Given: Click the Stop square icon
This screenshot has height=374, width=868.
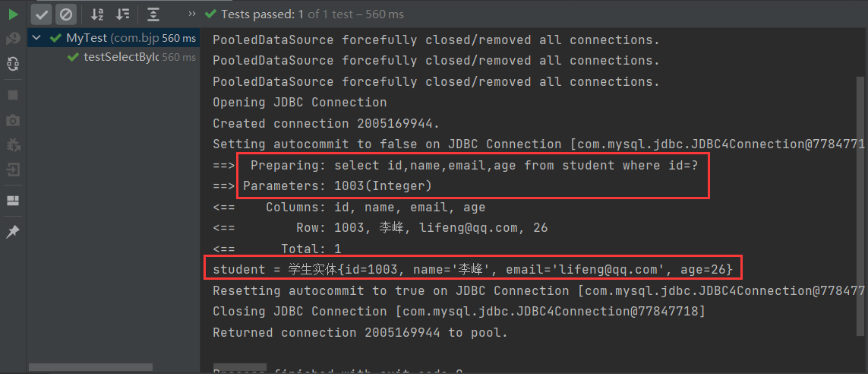Looking at the screenshot, I should pos(13,94).
